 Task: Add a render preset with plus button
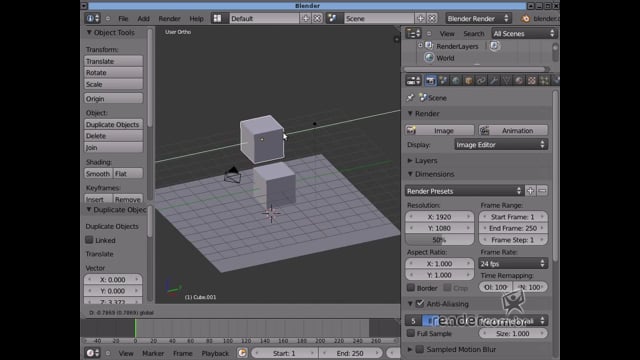530,191
